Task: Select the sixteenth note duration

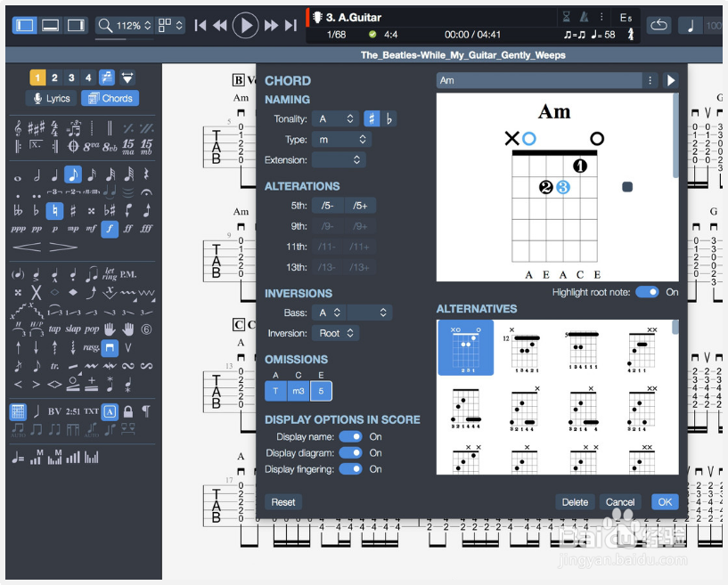Action: (x=92, y=175)
